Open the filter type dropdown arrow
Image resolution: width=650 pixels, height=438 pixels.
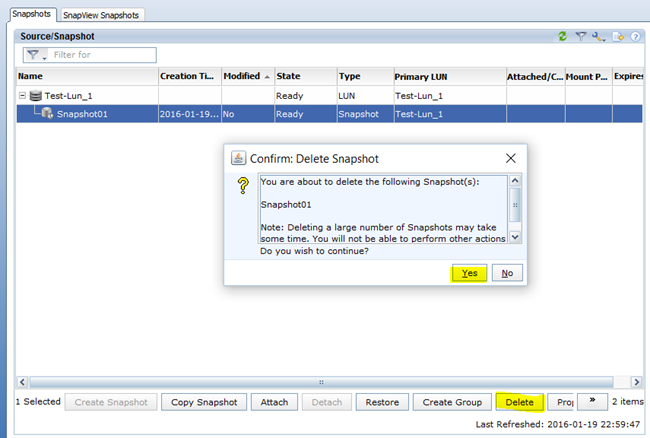[x=44, y=58]
